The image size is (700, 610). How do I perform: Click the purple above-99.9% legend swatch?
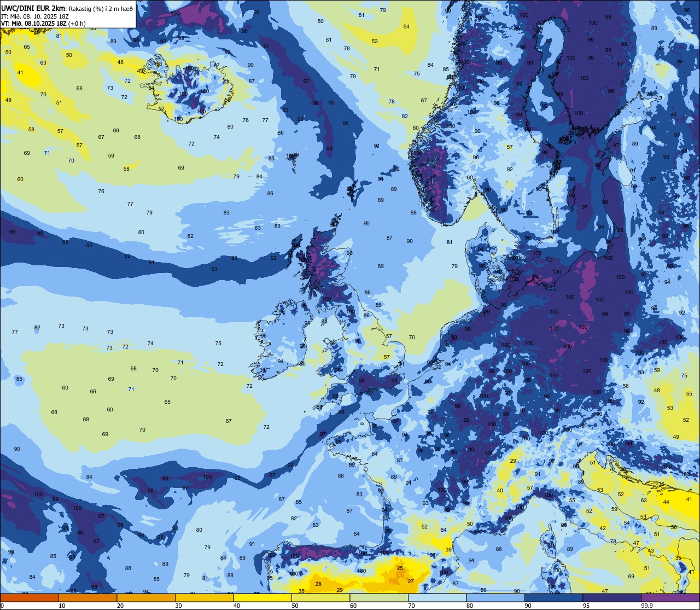(670, 597)
